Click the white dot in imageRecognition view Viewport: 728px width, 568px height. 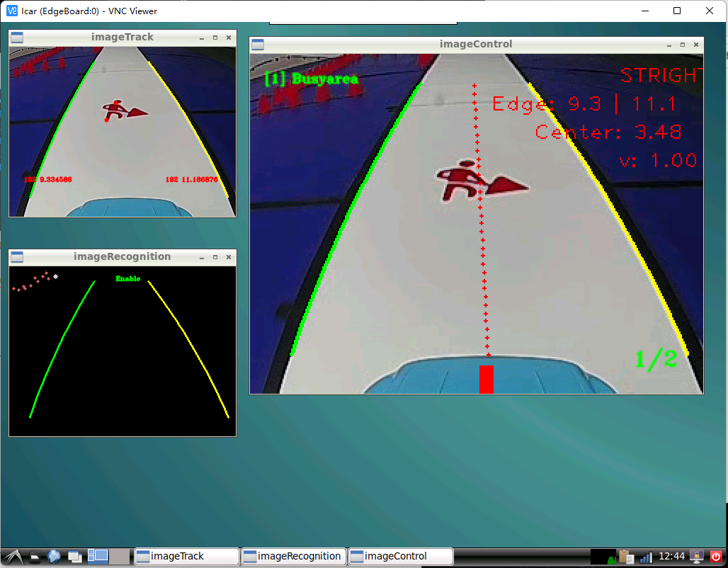(56, 277)
